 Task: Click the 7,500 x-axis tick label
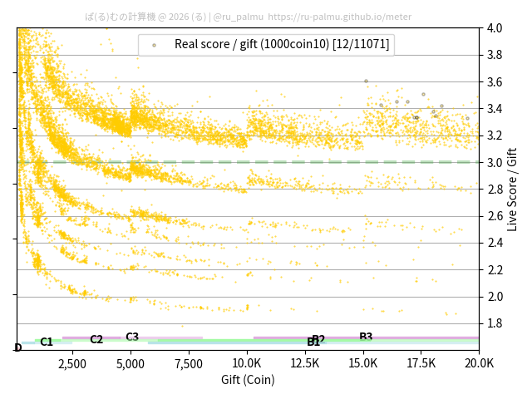(x=189, y=363)
